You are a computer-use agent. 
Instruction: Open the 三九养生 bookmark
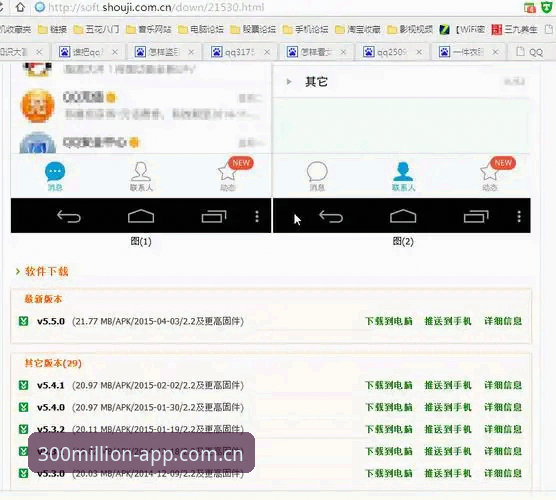[x=514, y=29]
